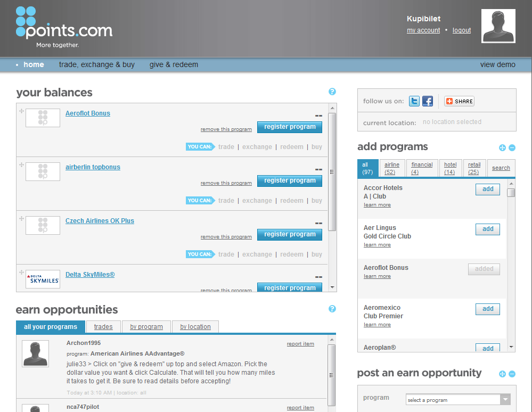The image size is (532, 412).
Task: Open the by location tab
Action: [x=195, y=327]
